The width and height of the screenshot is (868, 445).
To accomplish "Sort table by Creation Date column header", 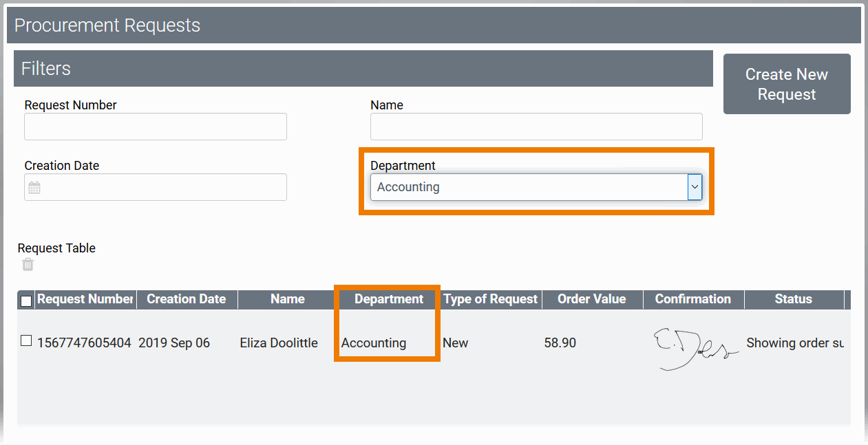I will [x=187, y=299].
